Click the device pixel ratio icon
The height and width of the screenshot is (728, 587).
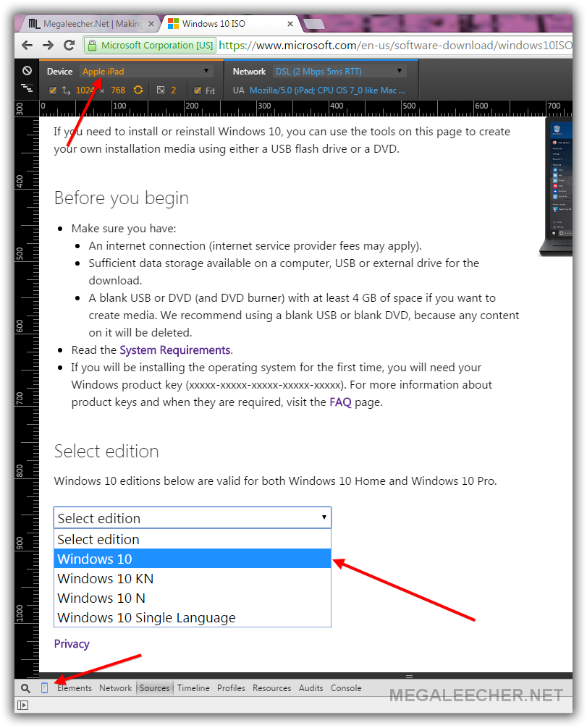[x=161, y=90]
